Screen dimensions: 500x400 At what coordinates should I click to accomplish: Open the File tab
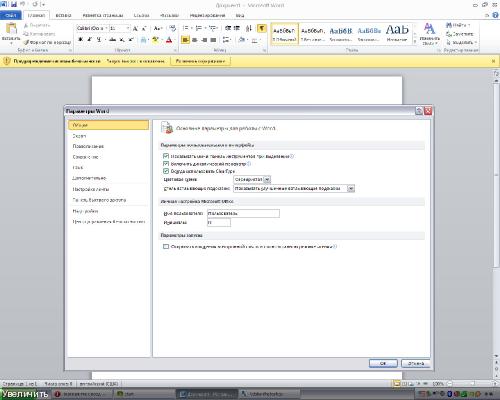11,15
